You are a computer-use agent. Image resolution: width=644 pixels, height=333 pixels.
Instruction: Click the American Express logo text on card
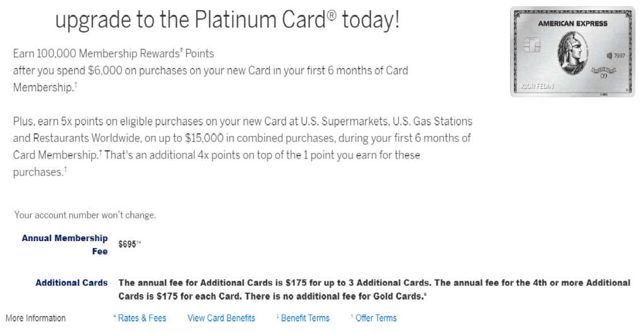572,23
